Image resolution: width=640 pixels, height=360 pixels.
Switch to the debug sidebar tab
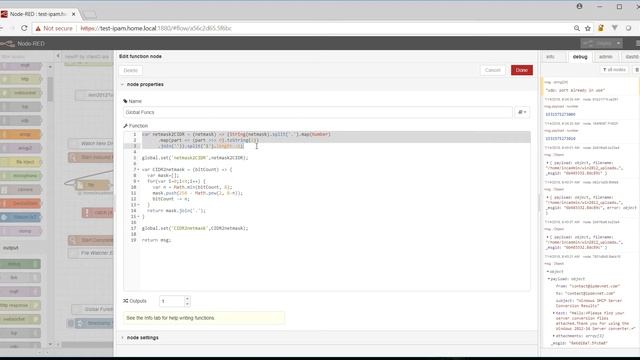(x=580, y=57)
